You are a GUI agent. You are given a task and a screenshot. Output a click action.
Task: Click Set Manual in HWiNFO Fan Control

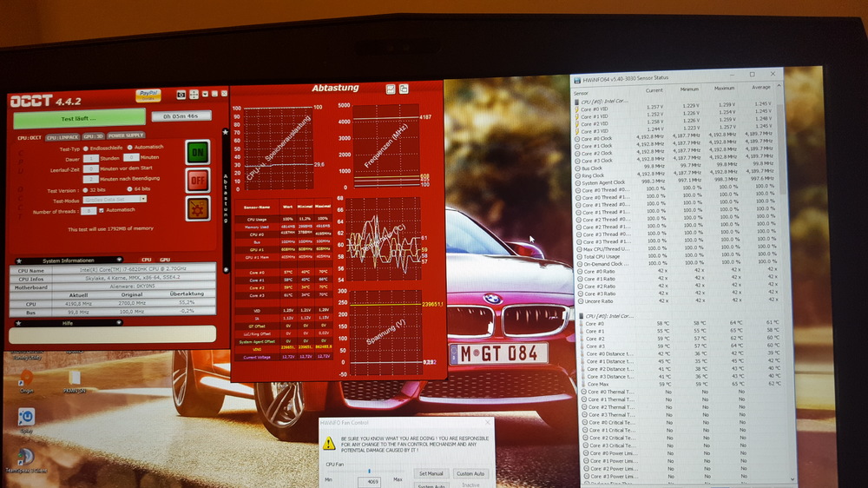click(431, 473)
